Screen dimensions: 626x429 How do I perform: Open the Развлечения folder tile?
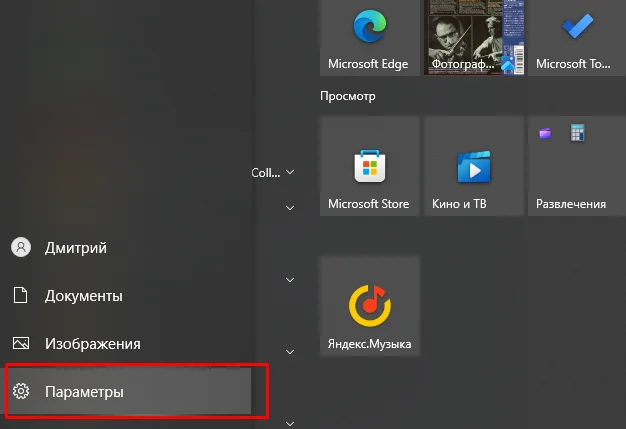click(577, 166)
